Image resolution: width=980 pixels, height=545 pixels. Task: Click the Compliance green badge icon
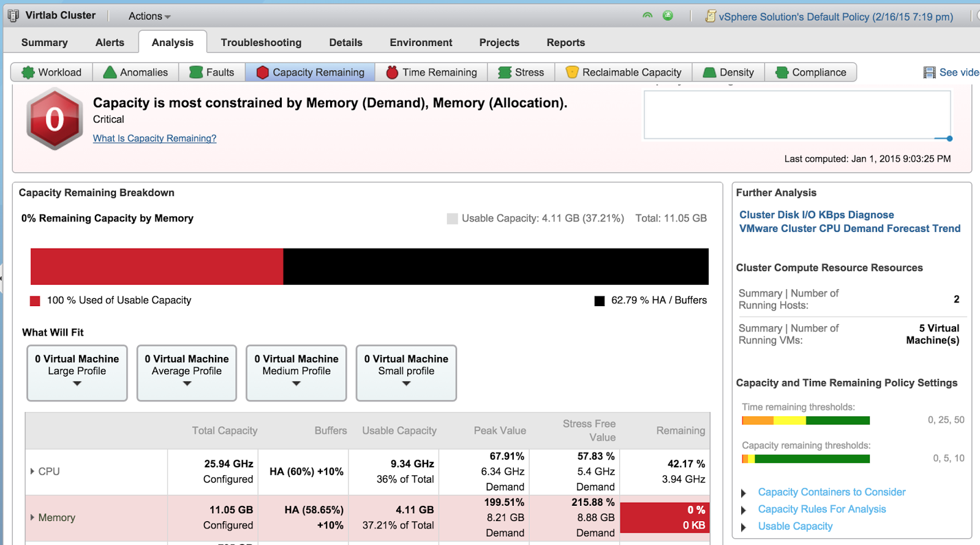pos(782,72)
